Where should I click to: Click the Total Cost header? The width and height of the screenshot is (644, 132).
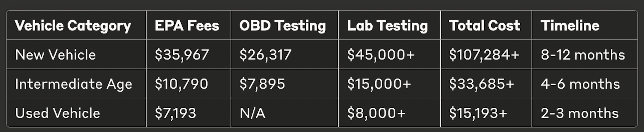pyautogui.click(x=484, y=26)
